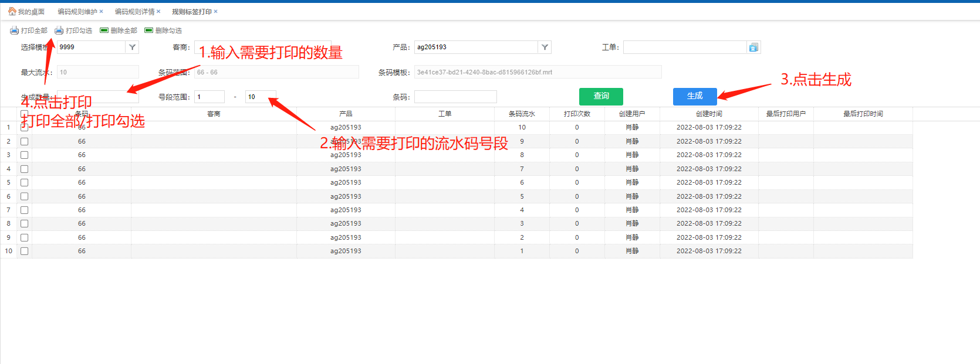This screenshot has height=364, width=980.
Task: Select the checkbox in row 10
Action: [x=24, y=251]
